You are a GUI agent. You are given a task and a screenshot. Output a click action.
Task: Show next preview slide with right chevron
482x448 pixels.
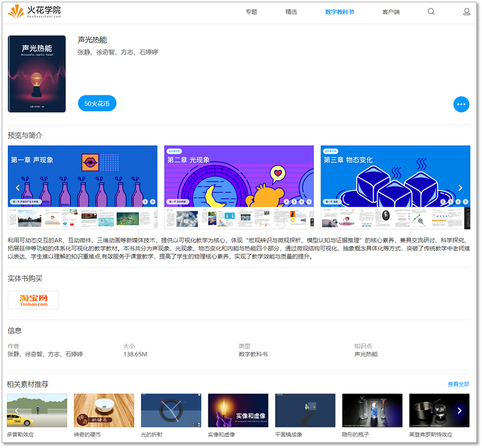click(x=460, y=188)
